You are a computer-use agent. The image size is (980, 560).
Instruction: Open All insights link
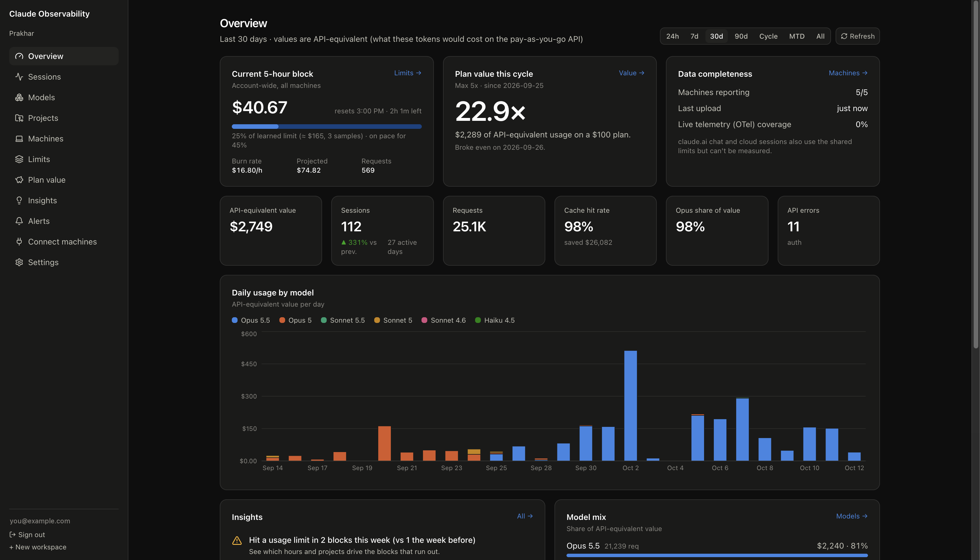(525, 516)
